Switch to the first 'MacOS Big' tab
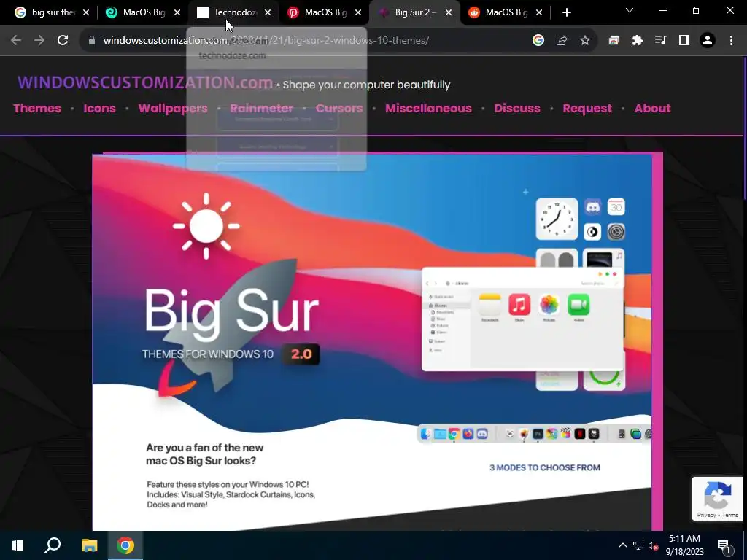Image resolution: width=747 pixels, height=560 pixels. [x=137, y=12]
